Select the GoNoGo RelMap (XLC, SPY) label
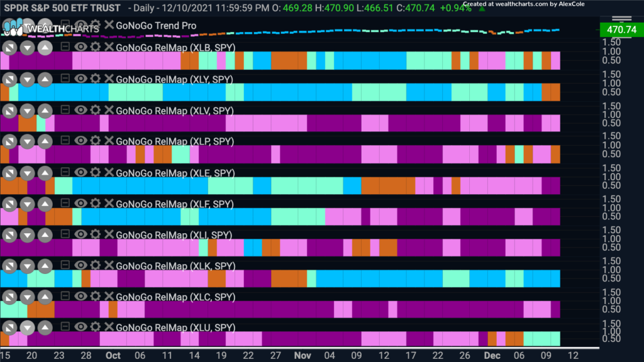This screenshot has width=644, height=362. pyautogui.click(x=175, y=297)
